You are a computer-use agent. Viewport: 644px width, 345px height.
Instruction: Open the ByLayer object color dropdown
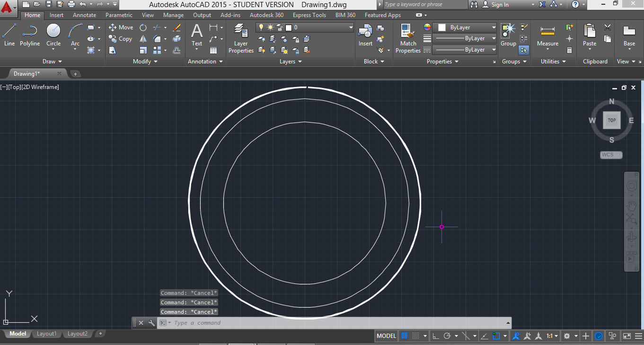click(x=494, y=27)
